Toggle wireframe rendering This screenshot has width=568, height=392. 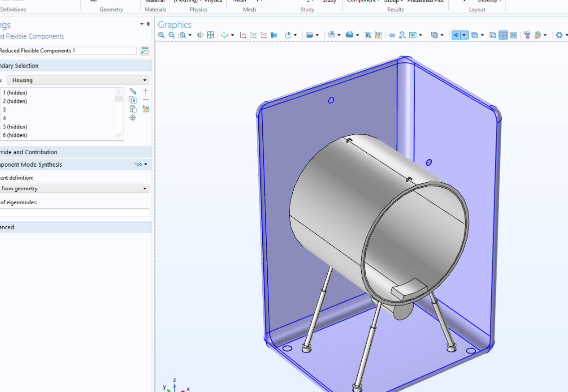pos(493,35)
